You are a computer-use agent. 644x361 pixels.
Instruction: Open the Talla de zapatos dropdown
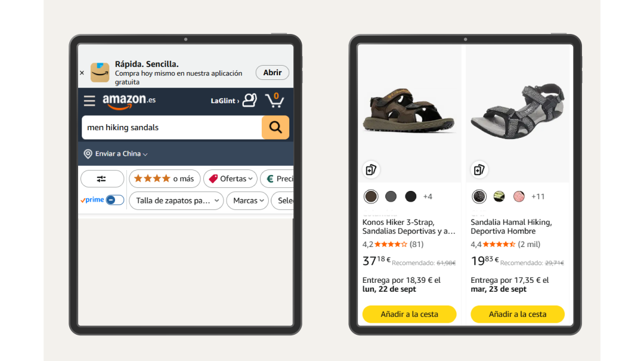[177, 200]
